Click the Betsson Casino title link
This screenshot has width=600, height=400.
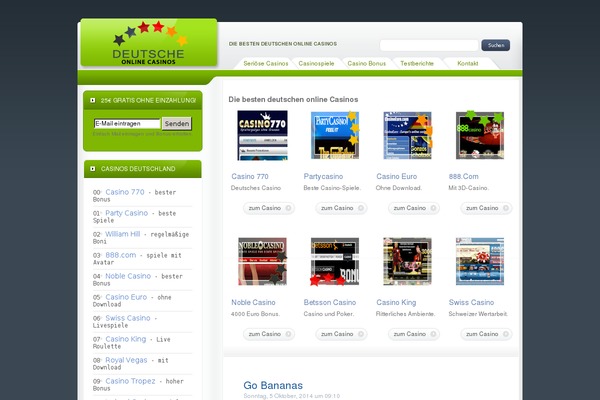330,302
